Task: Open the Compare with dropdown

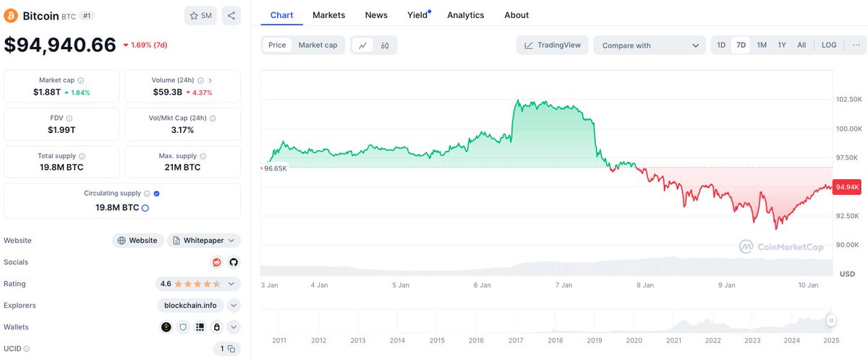Action: click(650, 45)
